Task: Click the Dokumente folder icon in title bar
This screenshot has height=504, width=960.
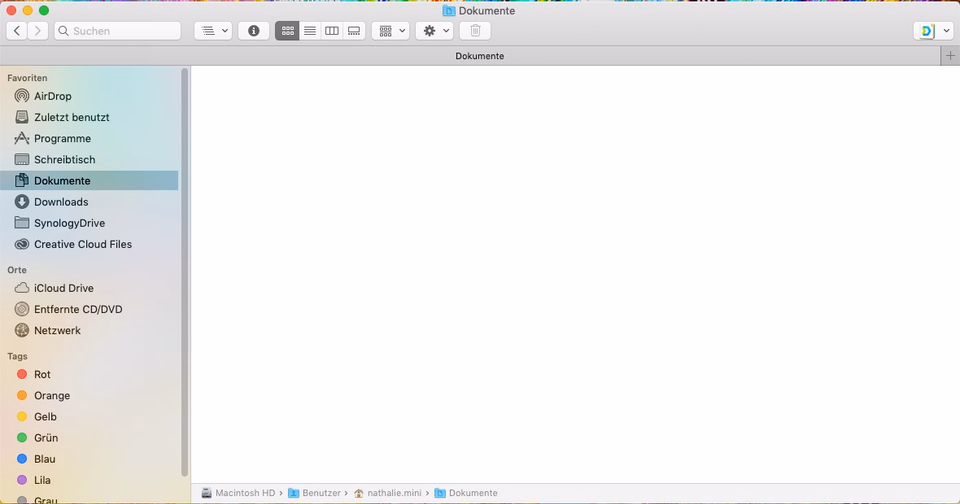Action: coord(449,11)
